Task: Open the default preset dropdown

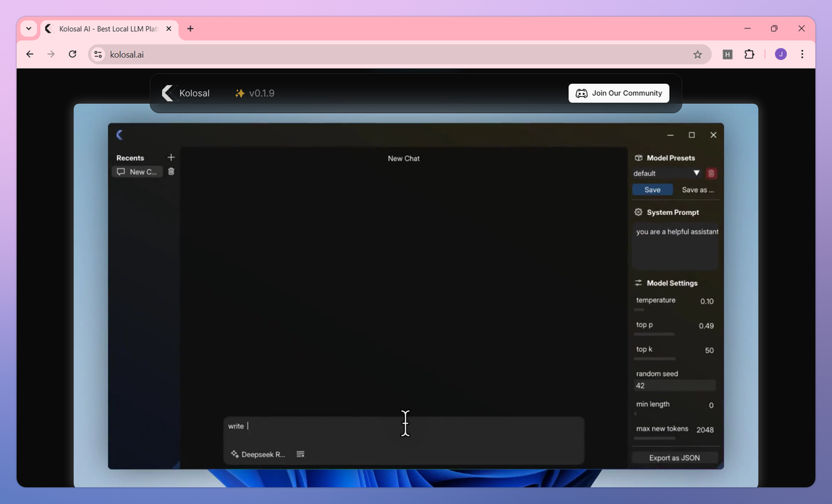Action: point(668,173)
